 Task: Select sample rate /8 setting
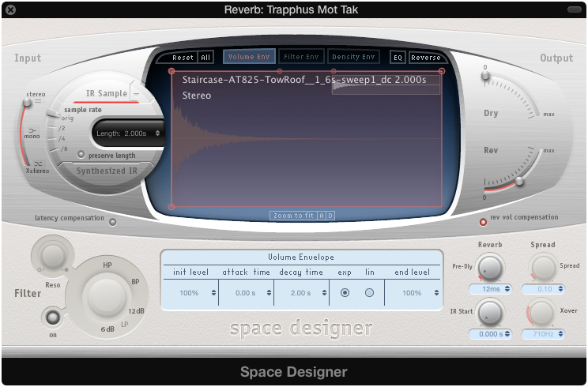pyautogui.click(x=64, y=148)
